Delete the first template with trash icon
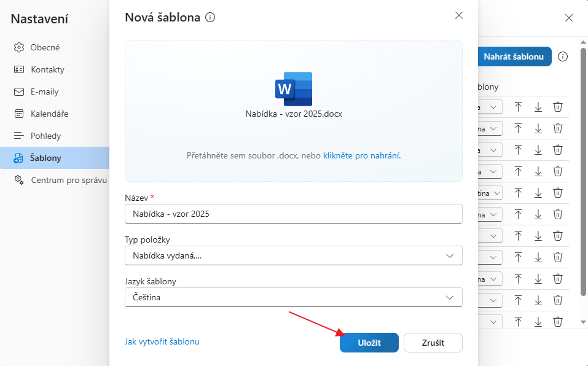Image resolution: width=588 pixels, height=366 pixels. (558, 107)
